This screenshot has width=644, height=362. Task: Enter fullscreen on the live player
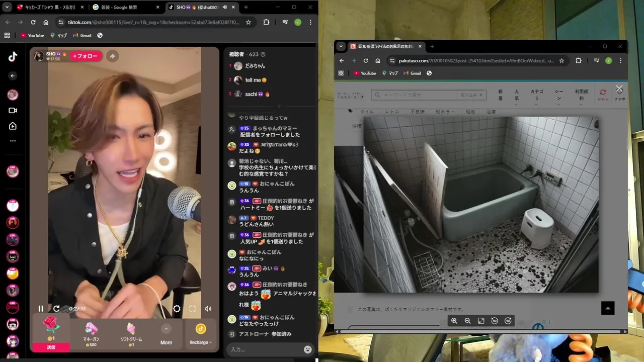click(192, 309)
